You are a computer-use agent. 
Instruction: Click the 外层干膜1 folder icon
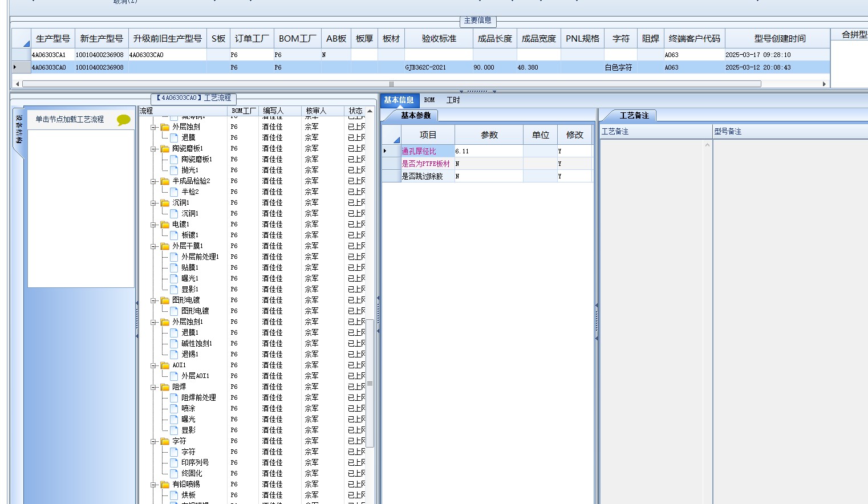165,246
